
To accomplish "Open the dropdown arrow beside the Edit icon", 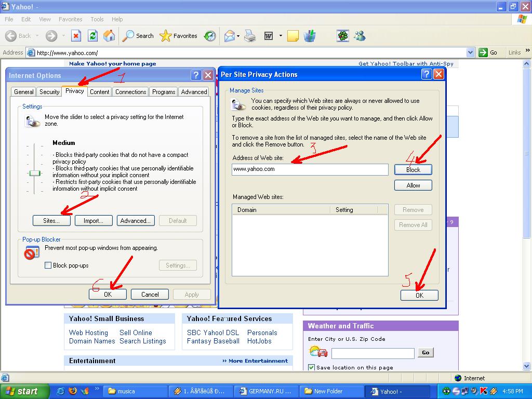I will point(281,36).
